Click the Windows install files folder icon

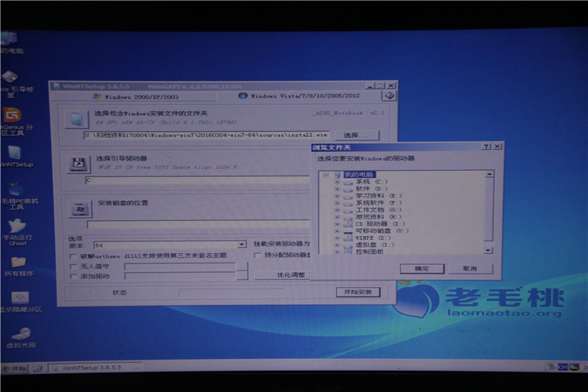click(77, 119)
